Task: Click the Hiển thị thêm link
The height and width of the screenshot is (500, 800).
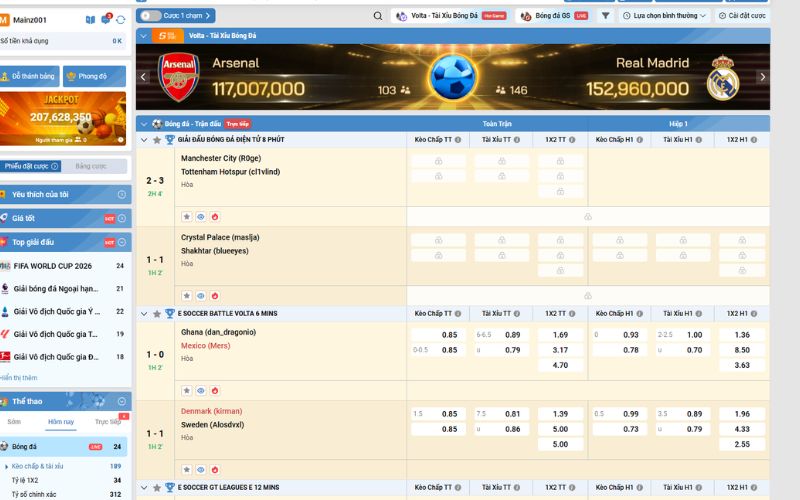Action: [19, 378]
